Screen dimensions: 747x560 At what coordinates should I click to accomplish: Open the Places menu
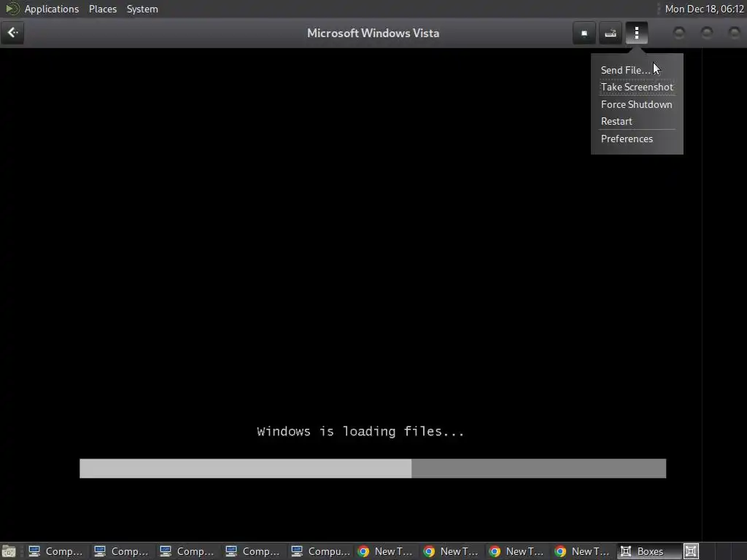click(102, 9)
